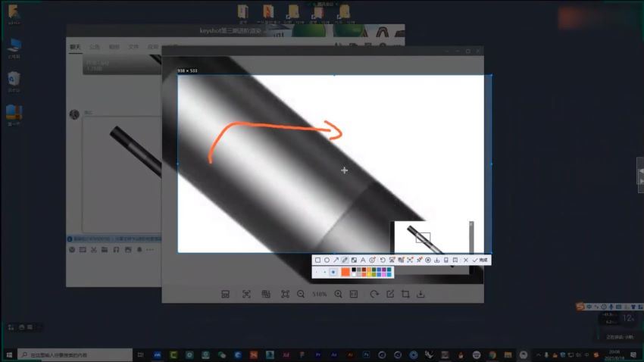This screenshot has height=362, width=644.
Task: Choose the smallest brush size dot
Action: point(317,272)
